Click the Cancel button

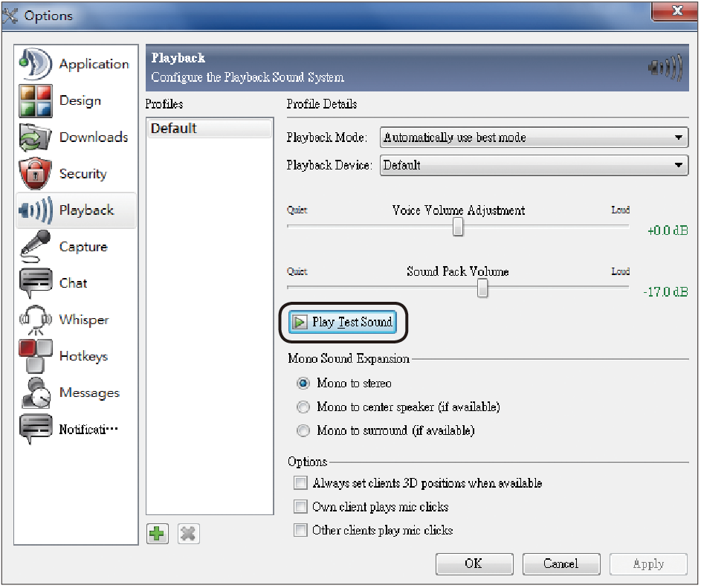tap(561, 563)
